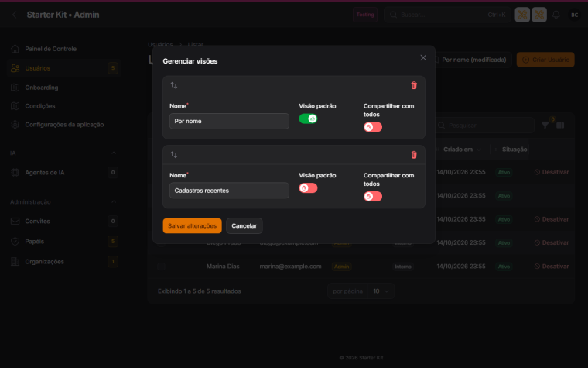Screen dimensions: 588x368
Task: Click Desativar in the Marina Dias row
Action: coord(552,267)
